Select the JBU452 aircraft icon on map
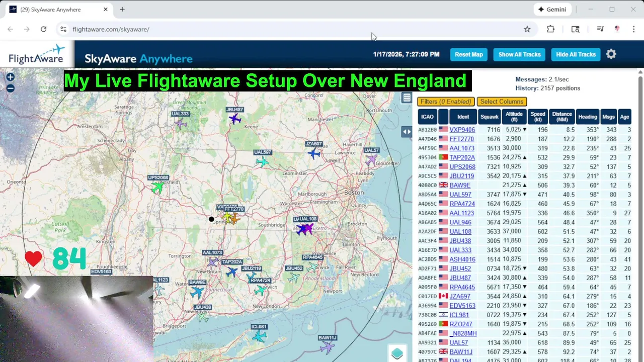The height and width of the screenshot is (362, 644). pos(293,277)
